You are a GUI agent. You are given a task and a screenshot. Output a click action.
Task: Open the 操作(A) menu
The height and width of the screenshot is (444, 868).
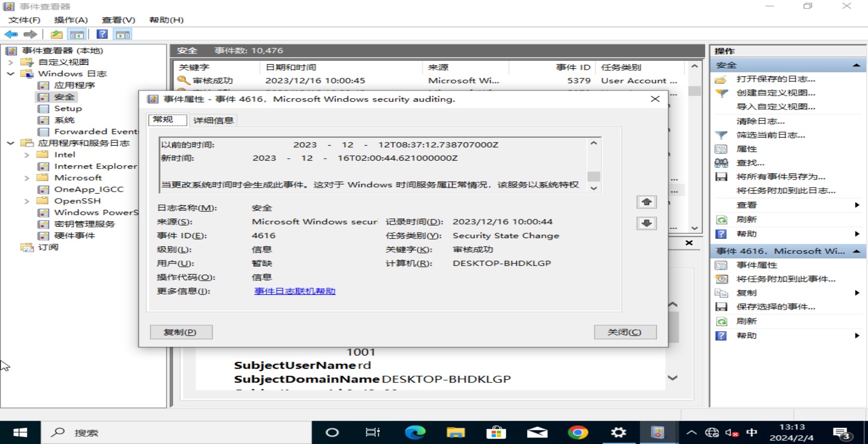point(71,20)
